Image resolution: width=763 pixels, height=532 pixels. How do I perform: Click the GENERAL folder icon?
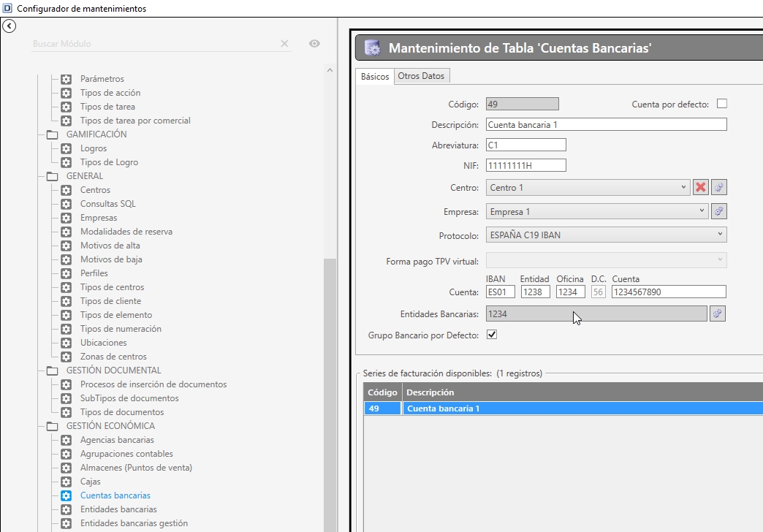pyautogui.click(x=52, y=176)
